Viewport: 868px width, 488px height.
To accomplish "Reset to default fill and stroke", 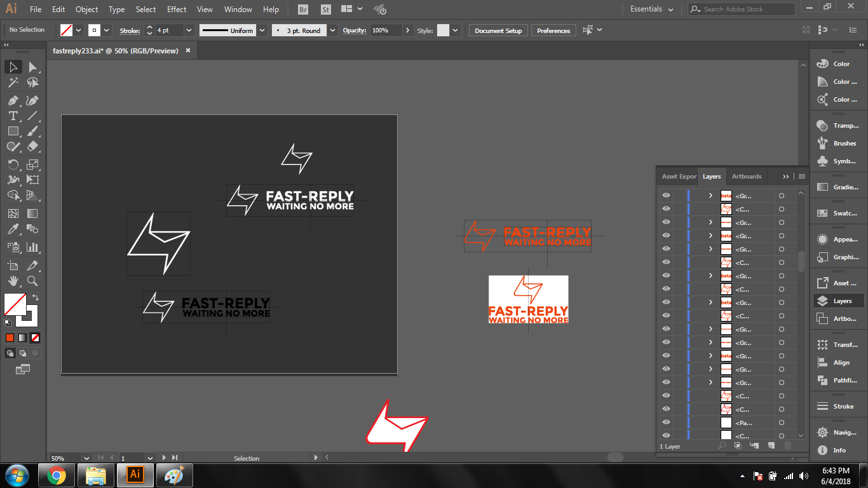I will (x=8, y=323).
